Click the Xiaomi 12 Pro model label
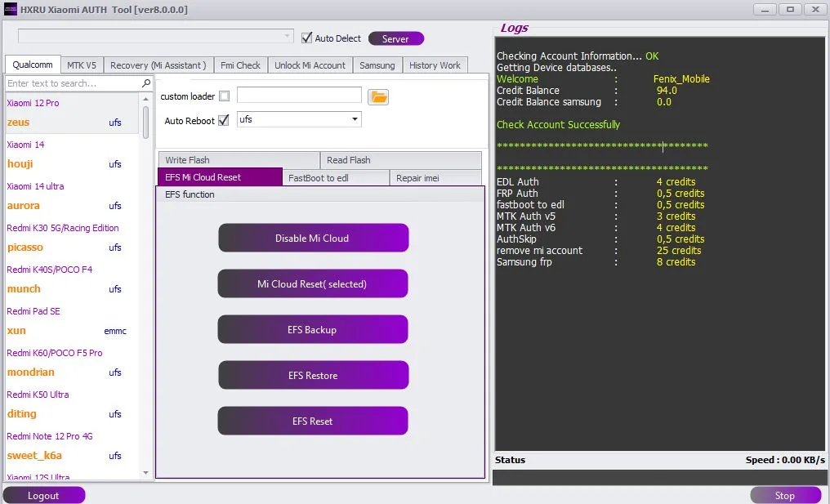The width and height of the screenshot is (830, 504). (33, 103)
